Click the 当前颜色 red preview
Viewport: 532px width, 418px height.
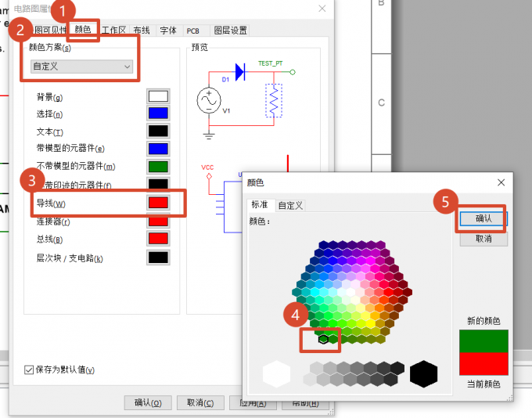[483, 364]
